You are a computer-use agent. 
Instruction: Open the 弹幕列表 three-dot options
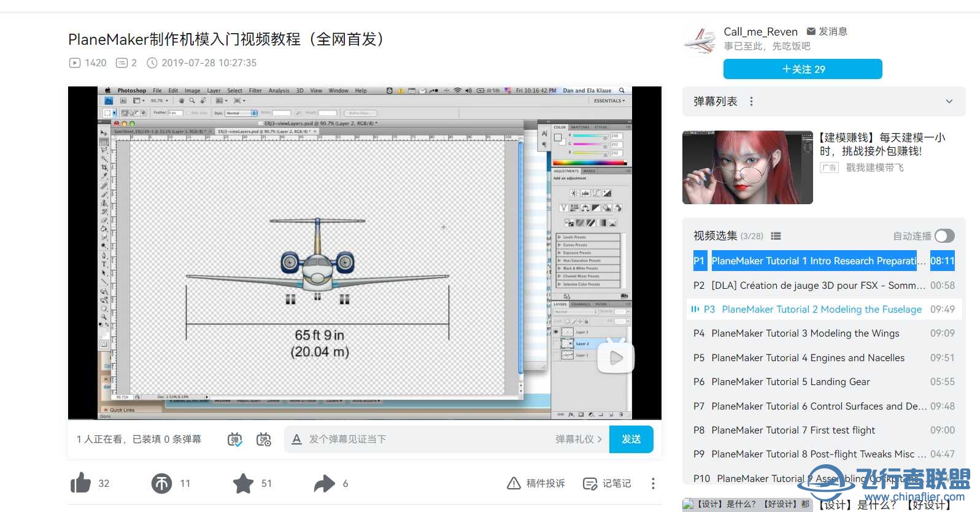click(x=751, y=101)
